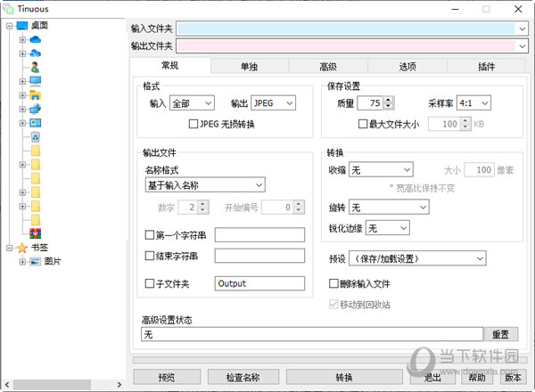This screenshot has width=535, height=392.
Task: Click the 质量 value field showing 75
Action: 370,103
